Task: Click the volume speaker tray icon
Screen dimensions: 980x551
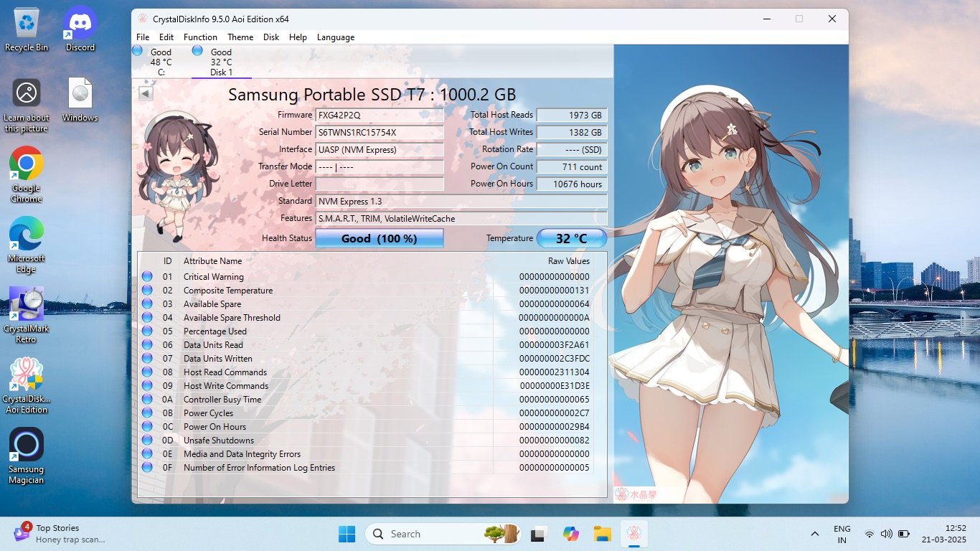Action: pos(886,534)
